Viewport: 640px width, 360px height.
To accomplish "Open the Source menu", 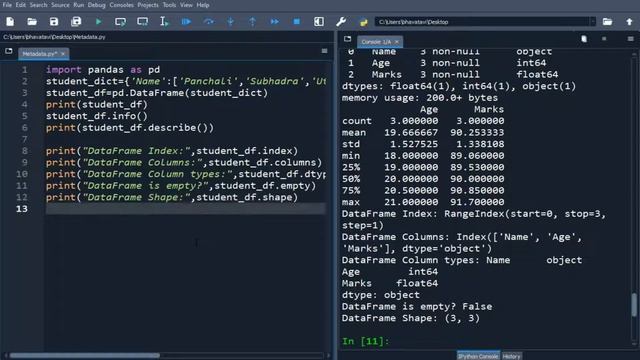I will coord(60,5).
